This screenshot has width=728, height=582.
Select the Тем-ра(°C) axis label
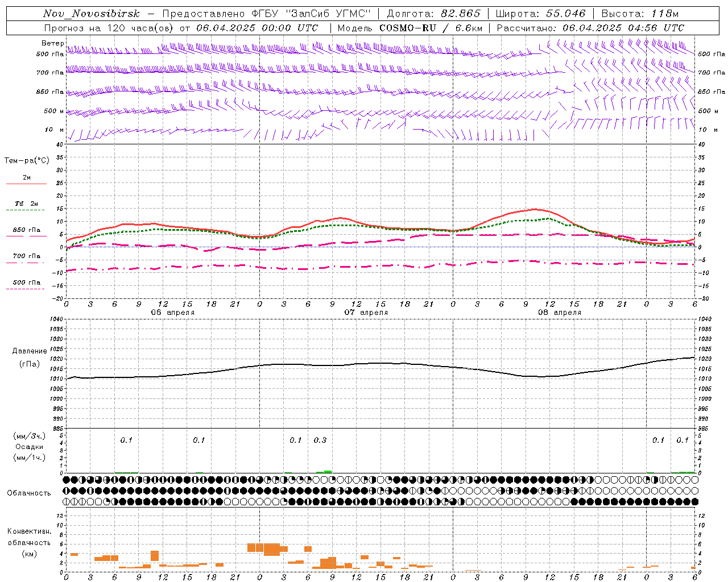coord(27,161)
